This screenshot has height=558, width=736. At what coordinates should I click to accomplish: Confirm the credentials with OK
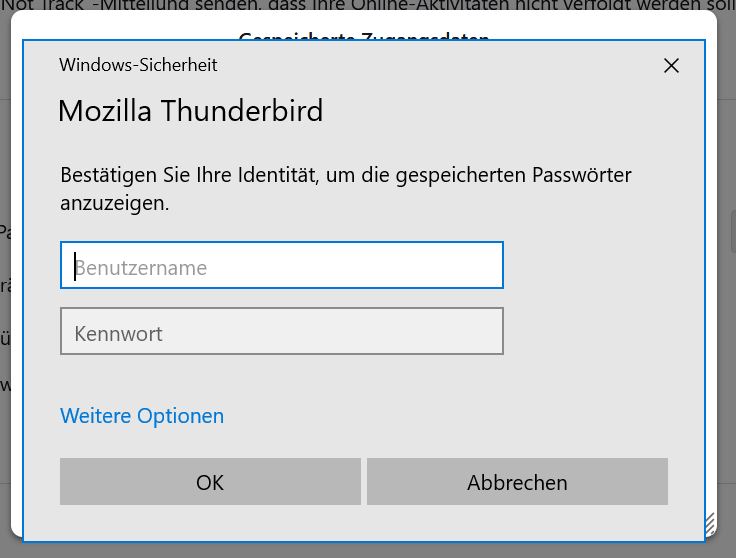210,482
